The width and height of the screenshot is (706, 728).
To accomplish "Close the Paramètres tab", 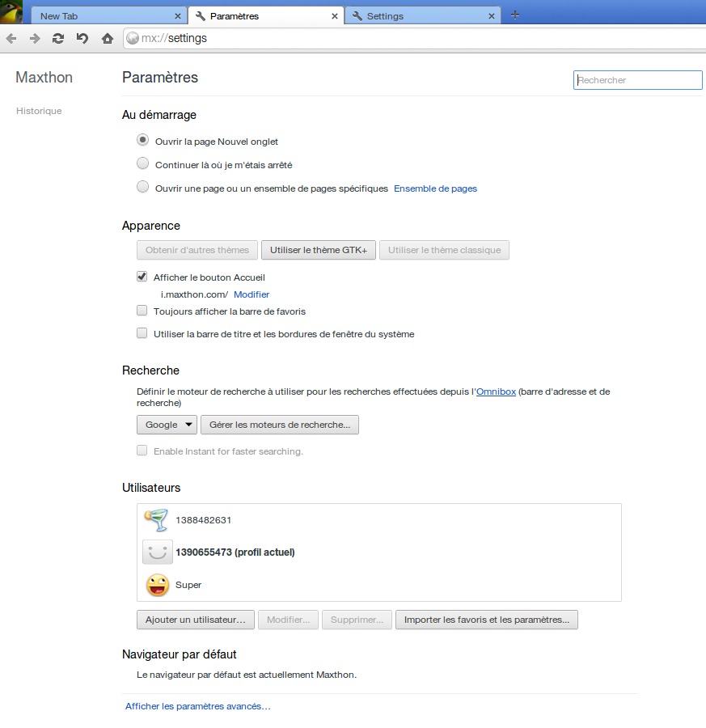I will [335, 16].
